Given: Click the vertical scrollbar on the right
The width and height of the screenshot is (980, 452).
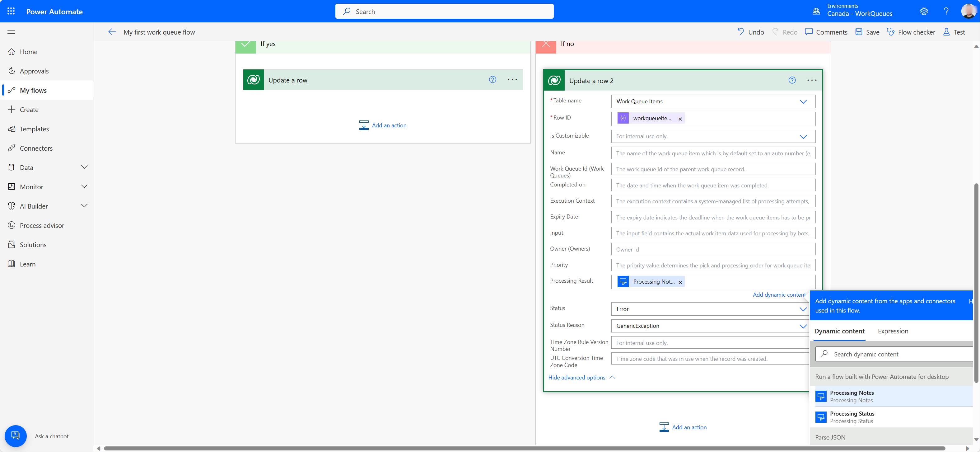Looking at the screenshot, I should pos(976,283).
